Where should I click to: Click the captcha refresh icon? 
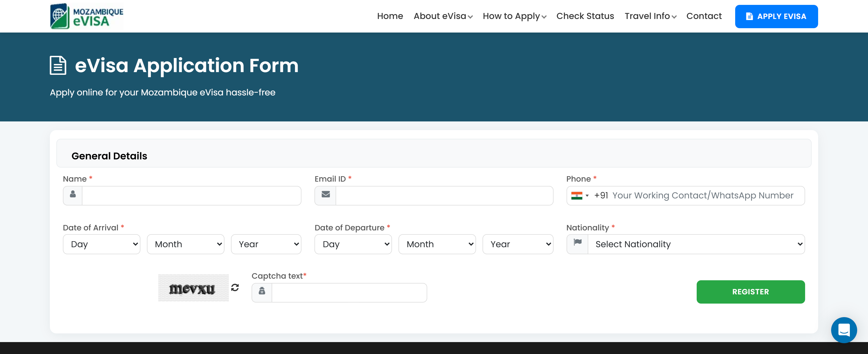pyautogui.click(x=235, y=287)
